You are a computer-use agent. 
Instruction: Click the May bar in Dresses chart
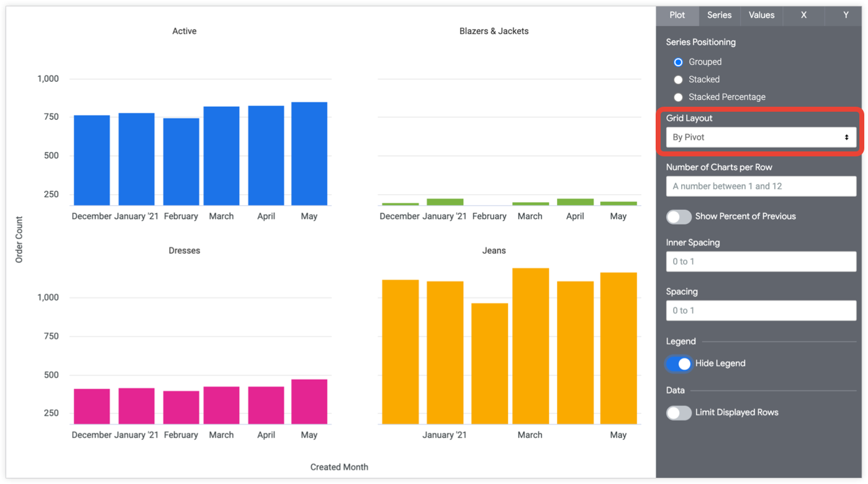coord(309,400)
